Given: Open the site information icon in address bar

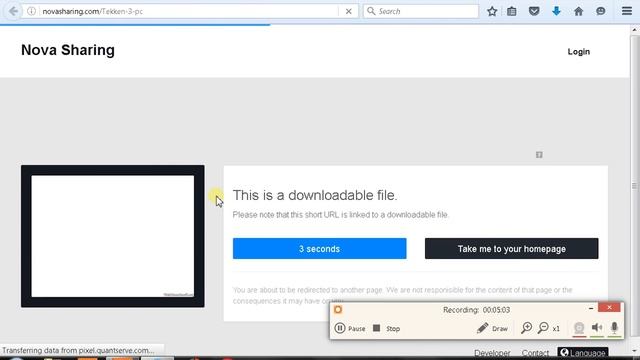Looking at the screenshot, I should (31, 11).
